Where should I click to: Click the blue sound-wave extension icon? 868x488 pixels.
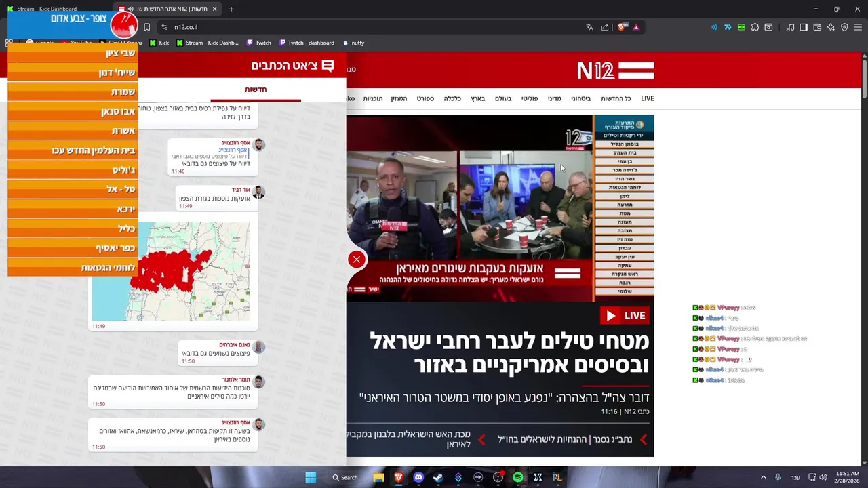[714, 27]
